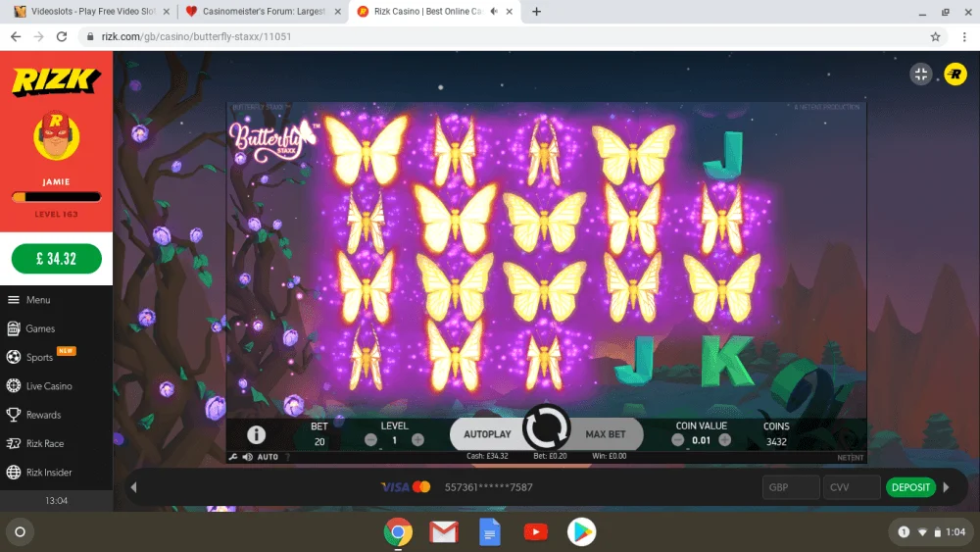This screenshot has width=980, height=552.
Task: Click the address bar URL
Action: pos(196,37)
